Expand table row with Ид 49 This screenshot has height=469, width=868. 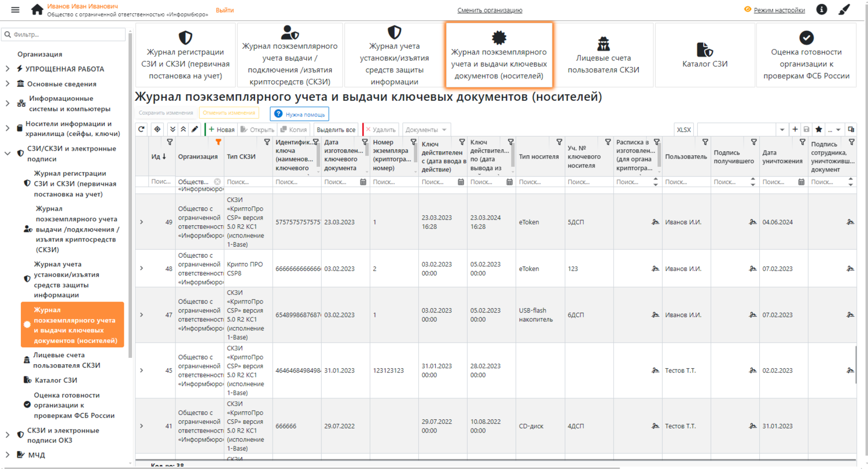[141, 222]
